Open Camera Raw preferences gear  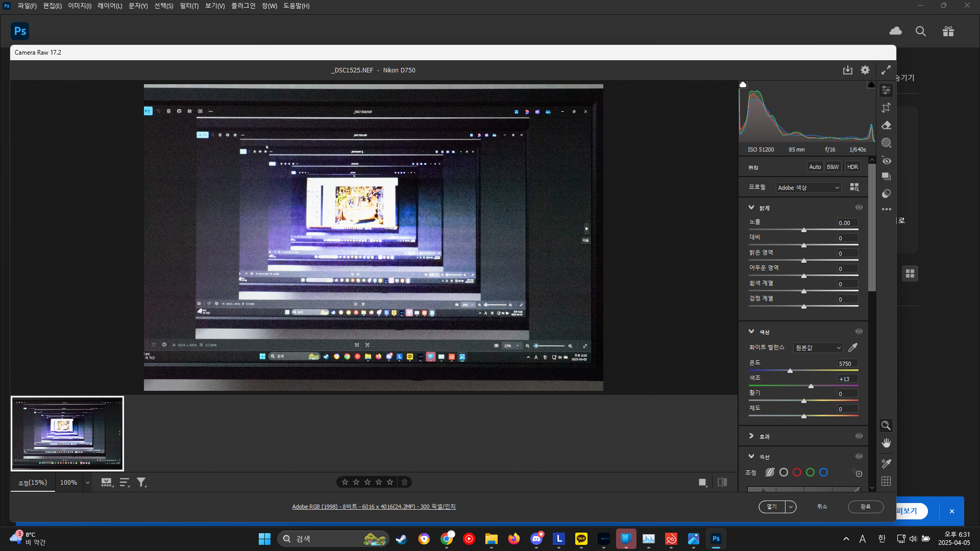point(865,70)
